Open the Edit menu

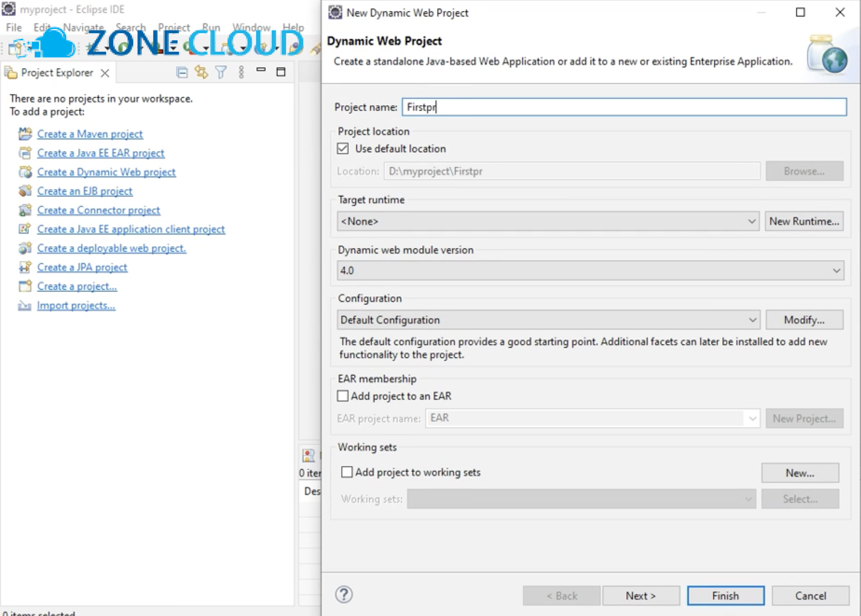(x=42, y=27)
